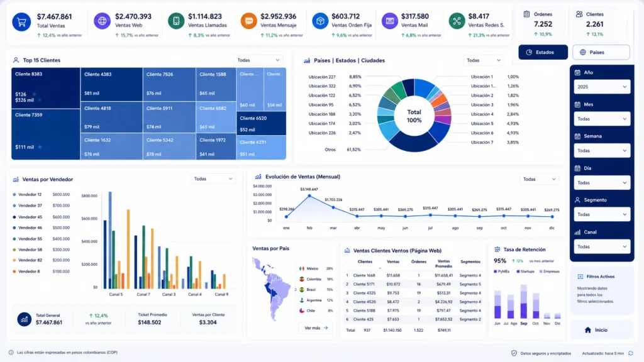Switch to the Estados view
Screen dimensions: 644x362
click(543, 52)
